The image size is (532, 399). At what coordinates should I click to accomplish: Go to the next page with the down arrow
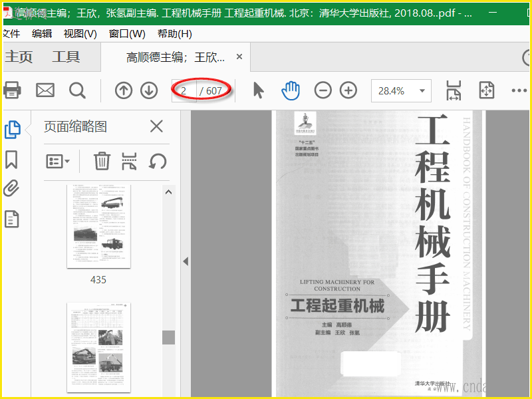click(x=149, y=90)
